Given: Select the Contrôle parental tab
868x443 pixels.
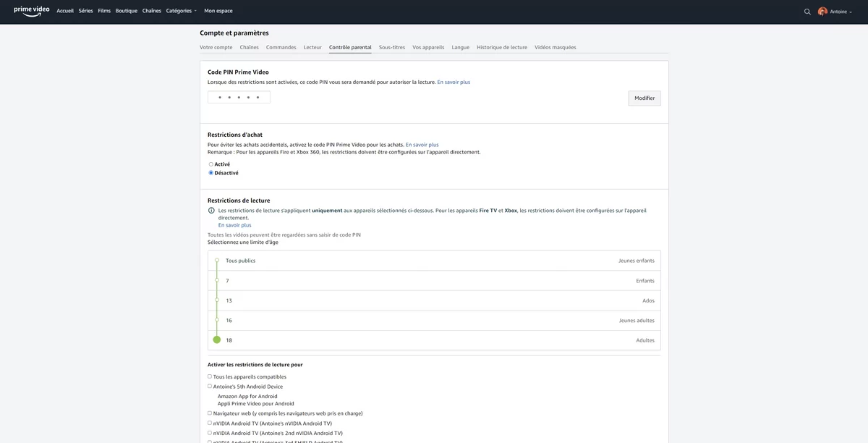Looking at the screenshot, I should tap(350, 47).
